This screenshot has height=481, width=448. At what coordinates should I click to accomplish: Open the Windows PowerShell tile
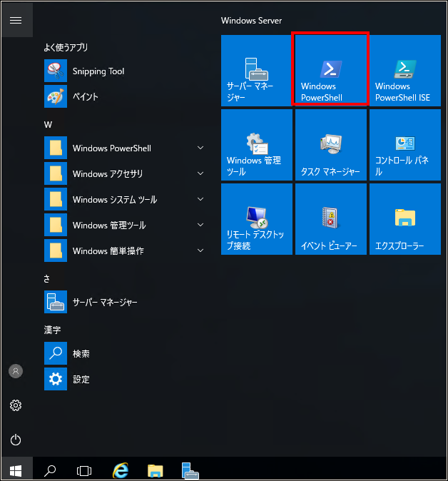pyautogui.click(x=330, y=70)
